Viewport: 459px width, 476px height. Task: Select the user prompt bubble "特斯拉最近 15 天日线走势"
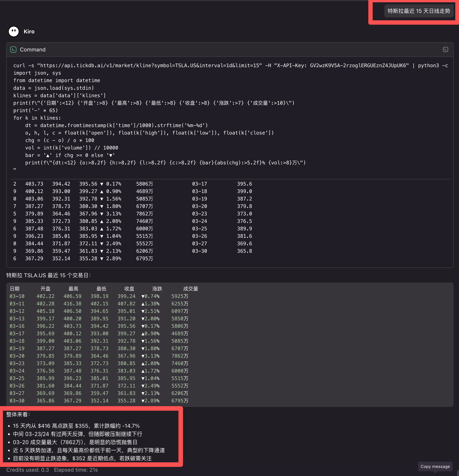click(x=419, y=11)
